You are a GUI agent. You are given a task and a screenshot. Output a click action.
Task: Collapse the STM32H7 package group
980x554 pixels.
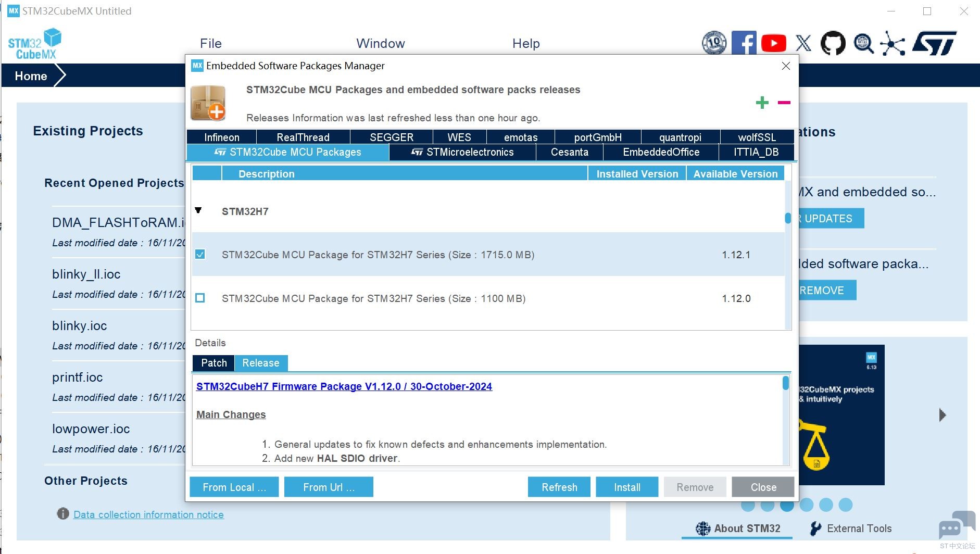coord(198,210)
